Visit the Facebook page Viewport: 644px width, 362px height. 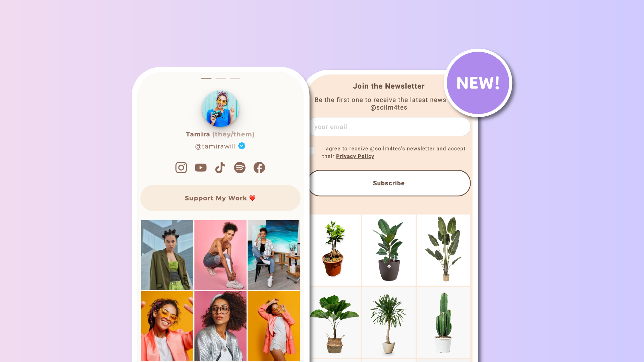click(259, 168)
